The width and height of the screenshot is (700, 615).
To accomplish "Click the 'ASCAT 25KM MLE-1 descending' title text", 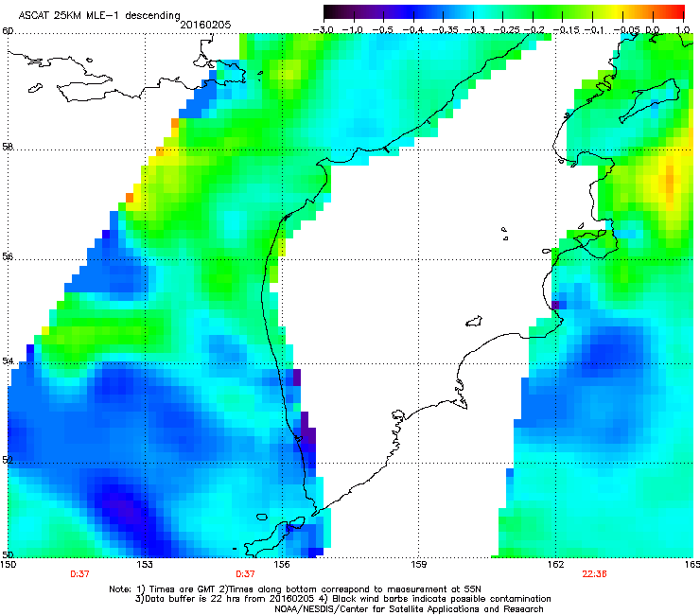I will point(99,16).
